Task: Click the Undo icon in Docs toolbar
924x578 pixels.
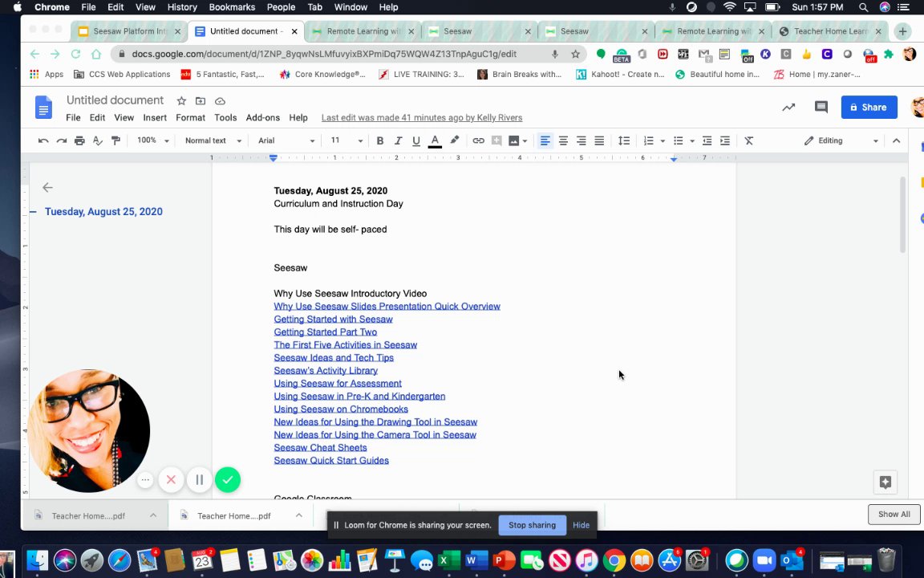Action: pyautogui.click(x=43, y=140)
